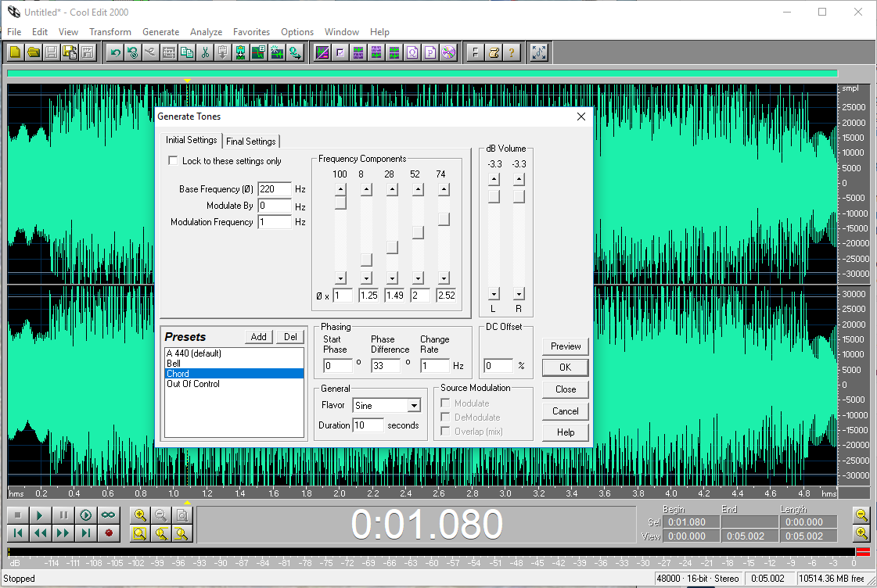Increase the 52 frequency component with up arrow
This screenshot has width=877, height=588.
coord(418,189)
